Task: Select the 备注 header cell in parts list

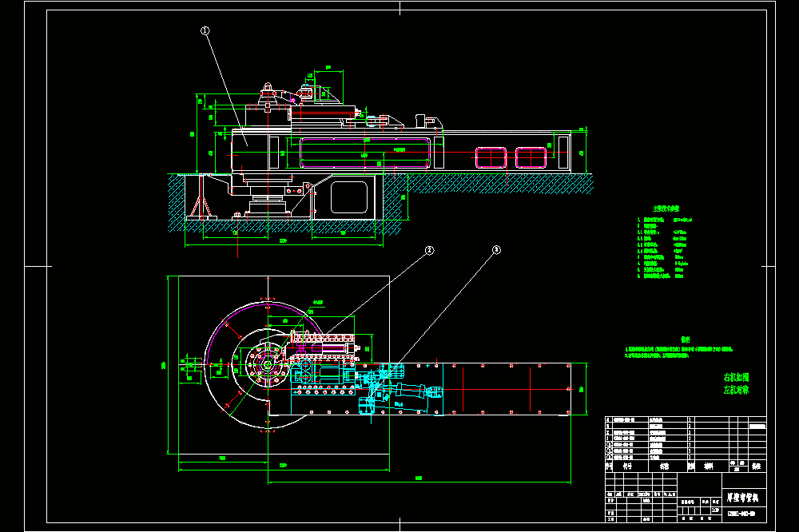Action: click(x=756, y=466)
